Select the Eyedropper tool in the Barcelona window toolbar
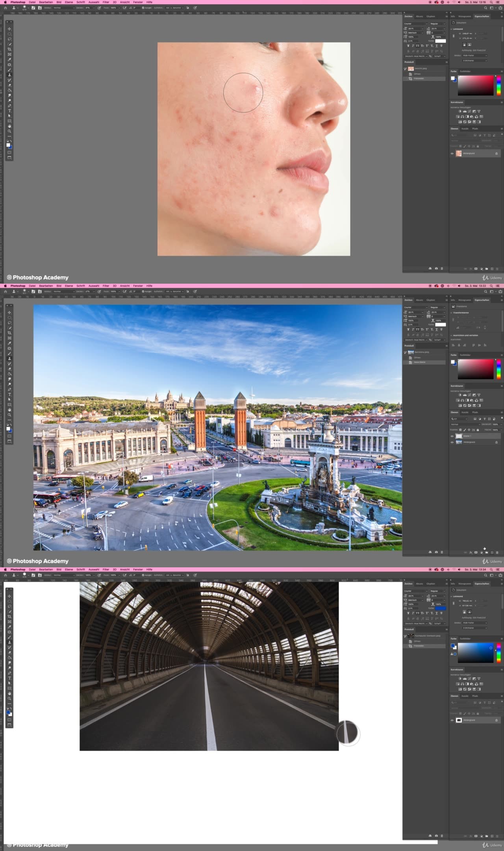The height and width of the screenshot is (851, 504). pyautogui.click(x=9, y=343)
